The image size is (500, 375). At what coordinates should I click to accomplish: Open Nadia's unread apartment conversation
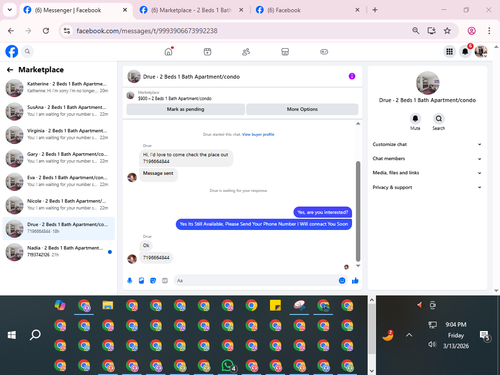tap(58, 252)
